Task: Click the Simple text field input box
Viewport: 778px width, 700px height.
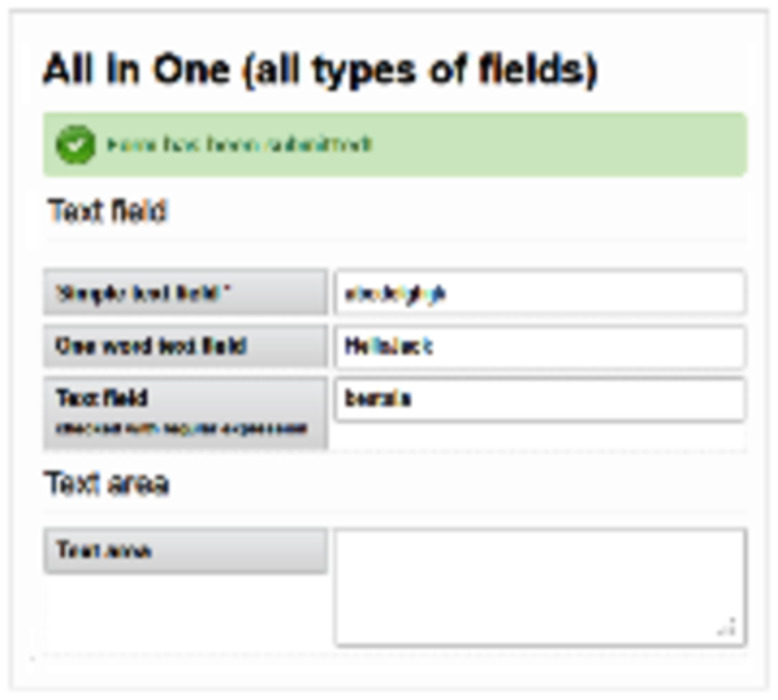Action: (540, 292)
